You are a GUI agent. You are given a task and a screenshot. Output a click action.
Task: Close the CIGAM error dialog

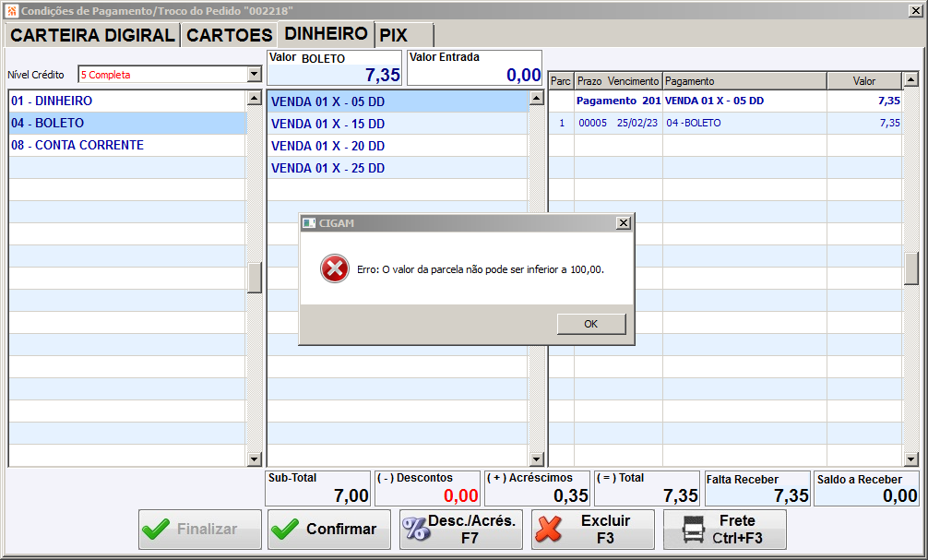coord(624,222)
